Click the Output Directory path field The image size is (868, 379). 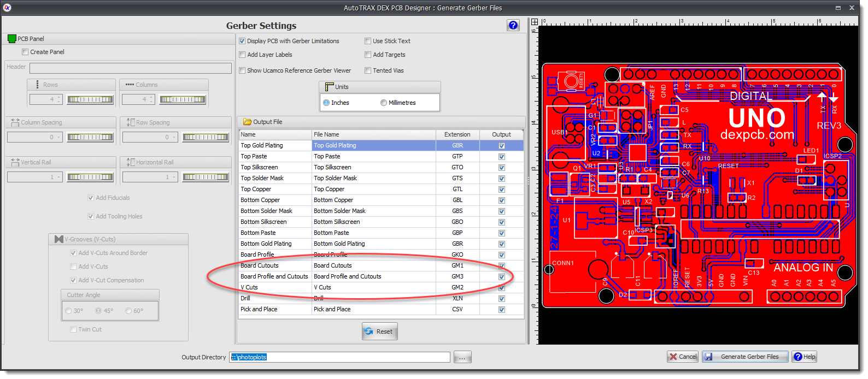339,357
